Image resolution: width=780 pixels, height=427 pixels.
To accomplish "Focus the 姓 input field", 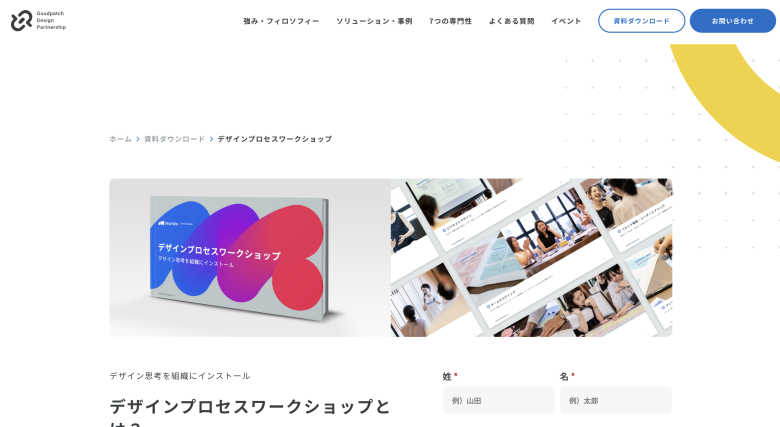I will pyautogui.click(x=499, y=400).
